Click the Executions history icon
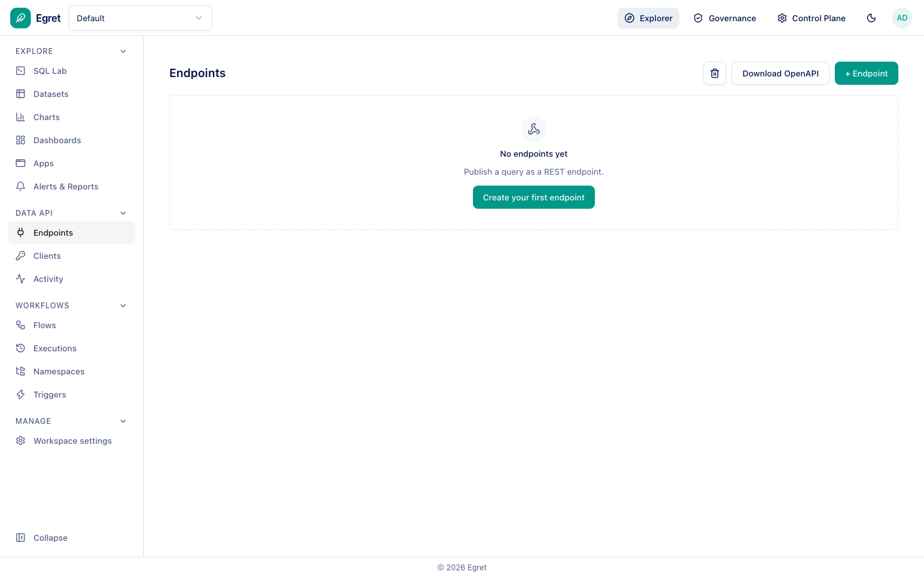The width and height of the screenshot is (924, 578). (21, 348)
